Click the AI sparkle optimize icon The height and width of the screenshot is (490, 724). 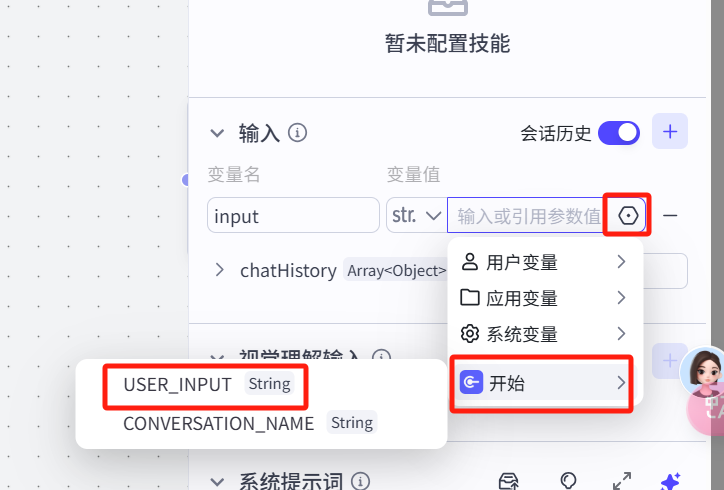(670, 481)
